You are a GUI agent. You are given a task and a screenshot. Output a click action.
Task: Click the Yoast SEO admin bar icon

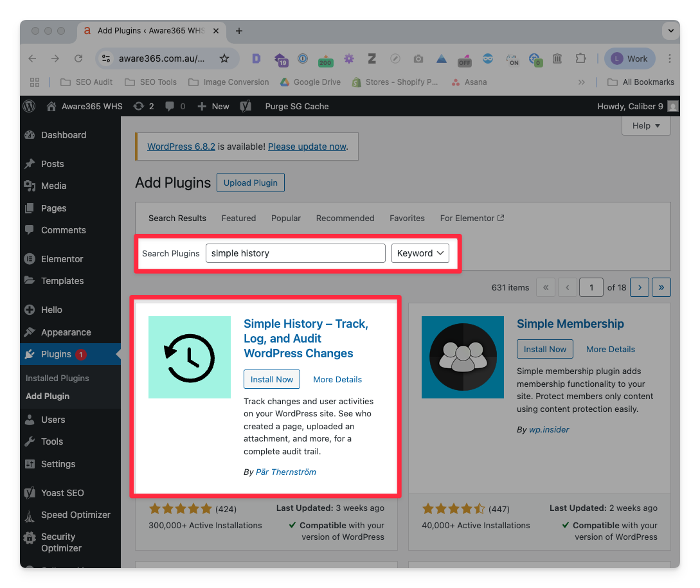click(x=245, y=106)
